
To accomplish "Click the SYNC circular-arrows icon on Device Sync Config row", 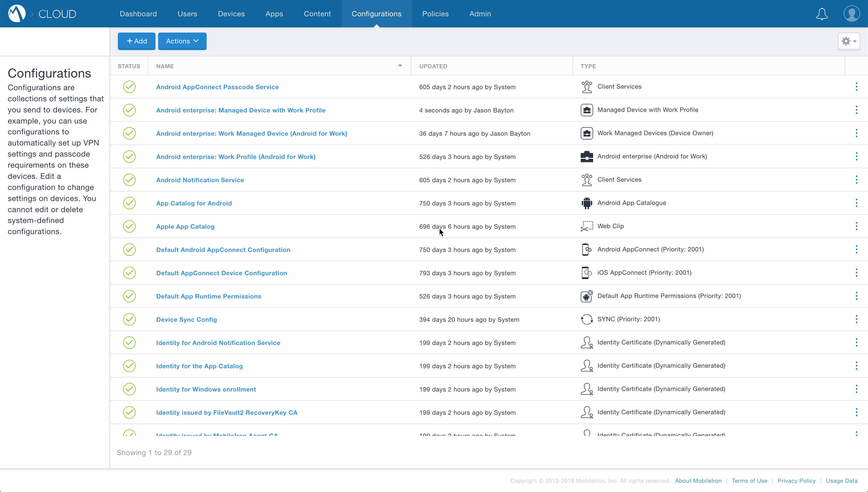I will 587,319.
